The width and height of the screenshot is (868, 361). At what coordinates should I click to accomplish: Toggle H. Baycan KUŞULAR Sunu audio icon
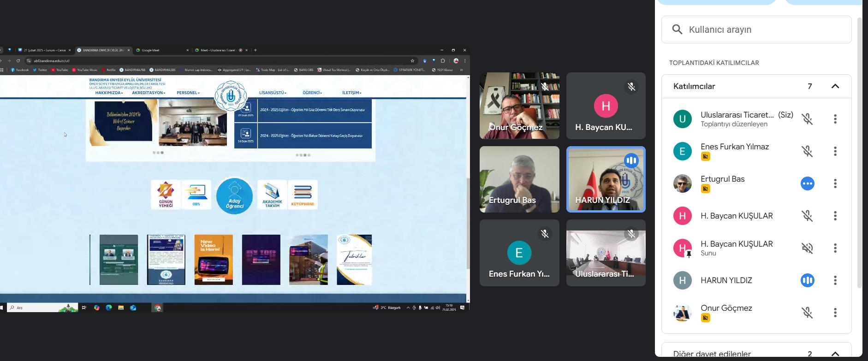(x=807, y=248)
